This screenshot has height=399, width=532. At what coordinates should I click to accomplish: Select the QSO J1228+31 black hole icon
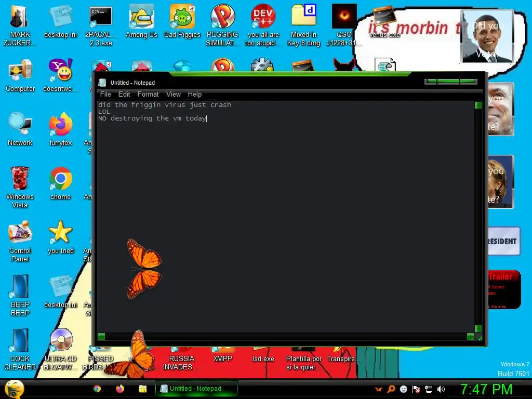pyautogui.click(x=344, y=25)
